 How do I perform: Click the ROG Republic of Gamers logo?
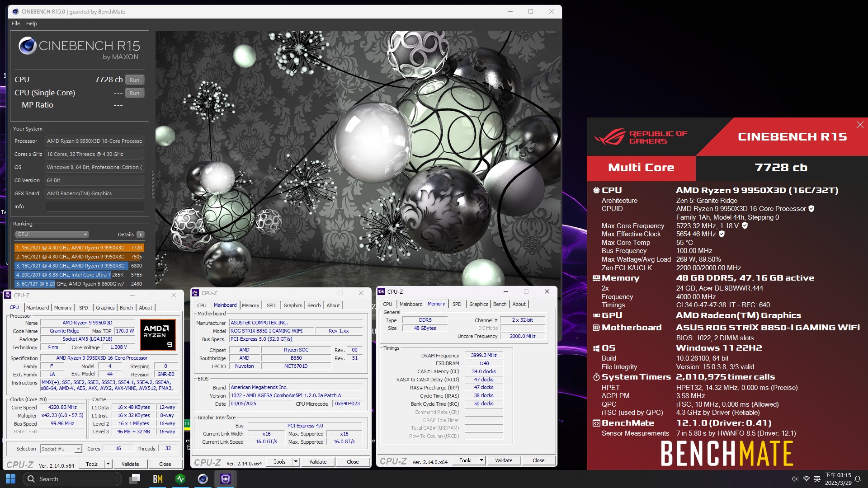[641, 137]
